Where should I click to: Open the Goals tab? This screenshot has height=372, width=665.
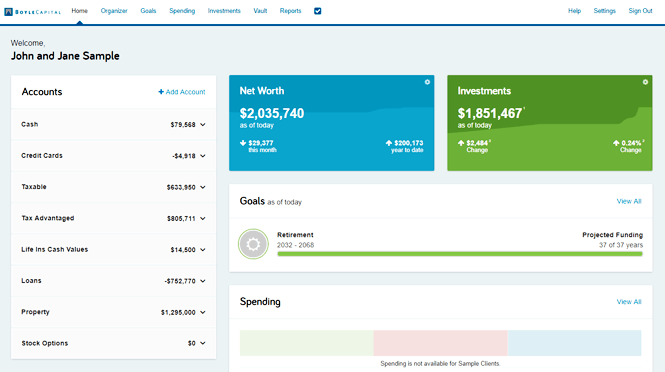[x=148, y=11]
